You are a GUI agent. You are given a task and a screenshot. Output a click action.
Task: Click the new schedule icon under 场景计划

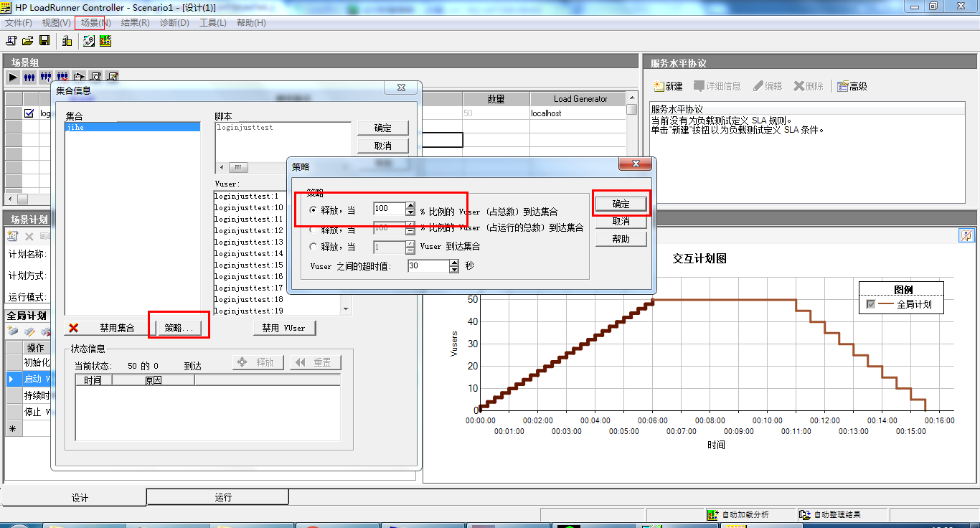tap(13, 236)
